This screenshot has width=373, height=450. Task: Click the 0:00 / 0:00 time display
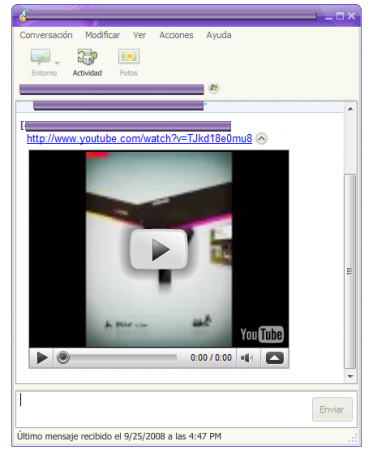pyautogui.click(x=211, y=358)
